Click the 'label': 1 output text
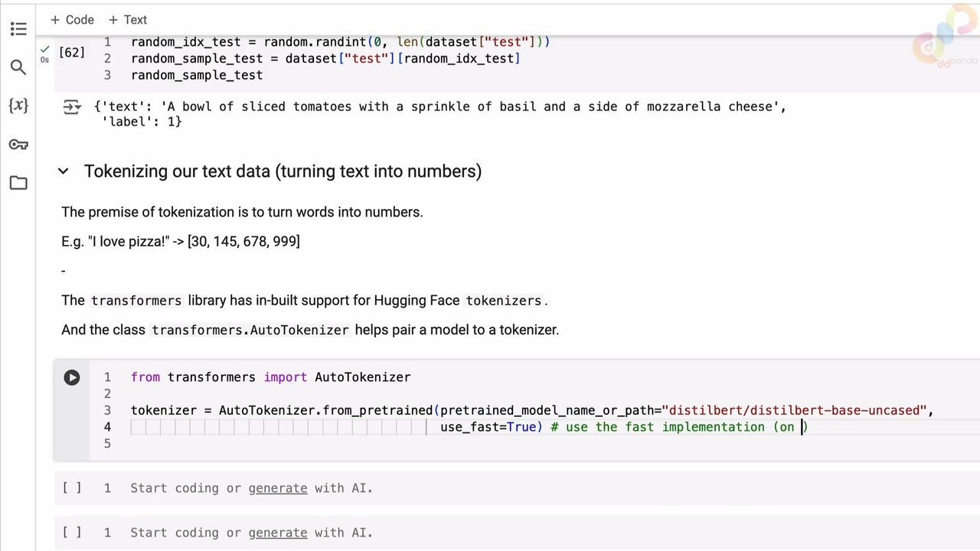 (x=142, y=122)
